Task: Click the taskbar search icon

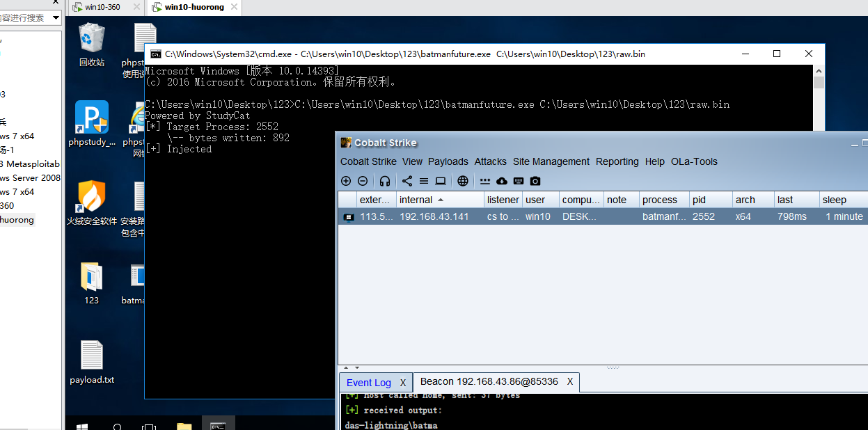Action: (117, 427)
